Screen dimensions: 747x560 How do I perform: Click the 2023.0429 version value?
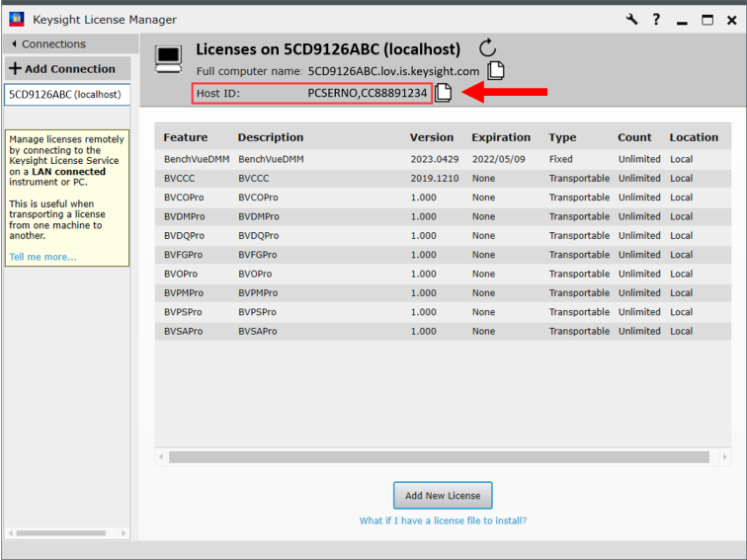pyautogui.click(x=435, y=159)
